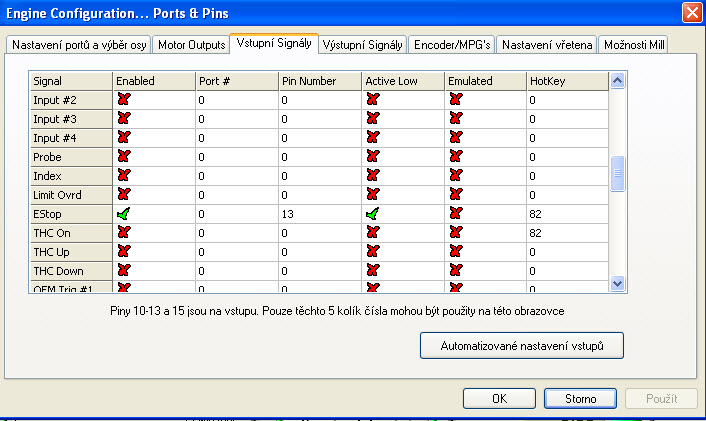Click EStop Emulated red X icon
This screenshot has width=706, height=421.
click(x=456, y=214)
